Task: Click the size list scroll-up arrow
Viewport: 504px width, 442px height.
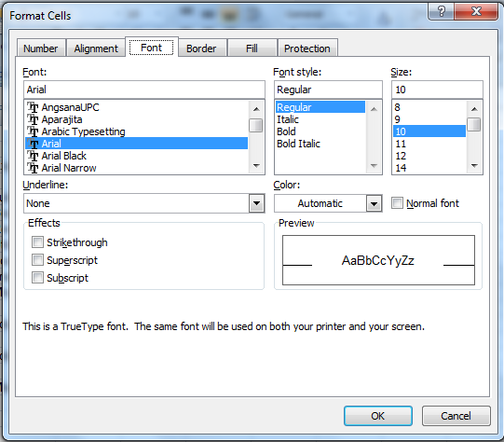Action: tap(474, 109)
